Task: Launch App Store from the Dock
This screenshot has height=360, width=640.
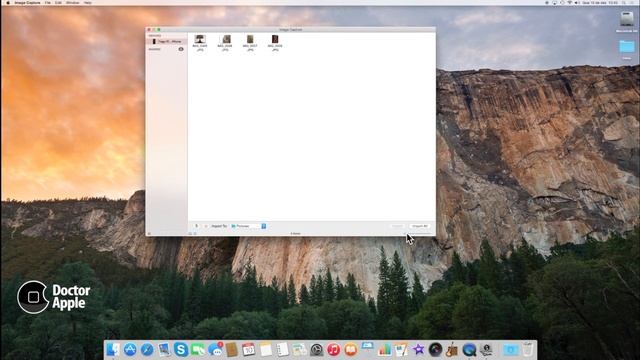Action: pyautogui.click(x=130, y=349)
